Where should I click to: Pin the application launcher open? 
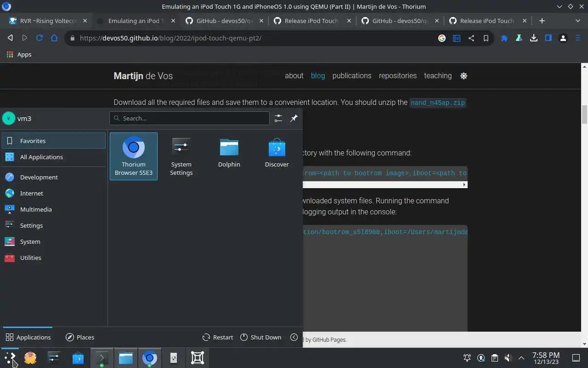point(294,118)
